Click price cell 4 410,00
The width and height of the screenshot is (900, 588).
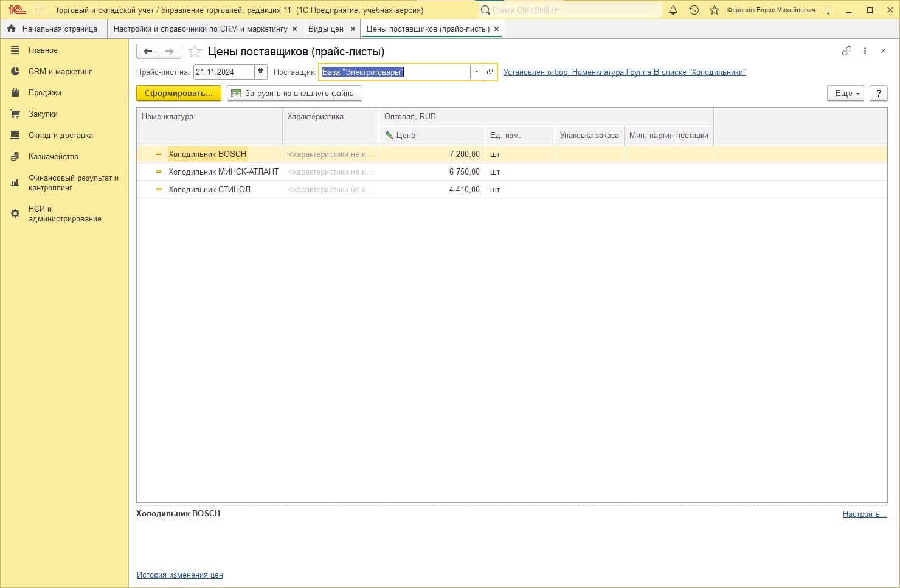coord(432,189)
